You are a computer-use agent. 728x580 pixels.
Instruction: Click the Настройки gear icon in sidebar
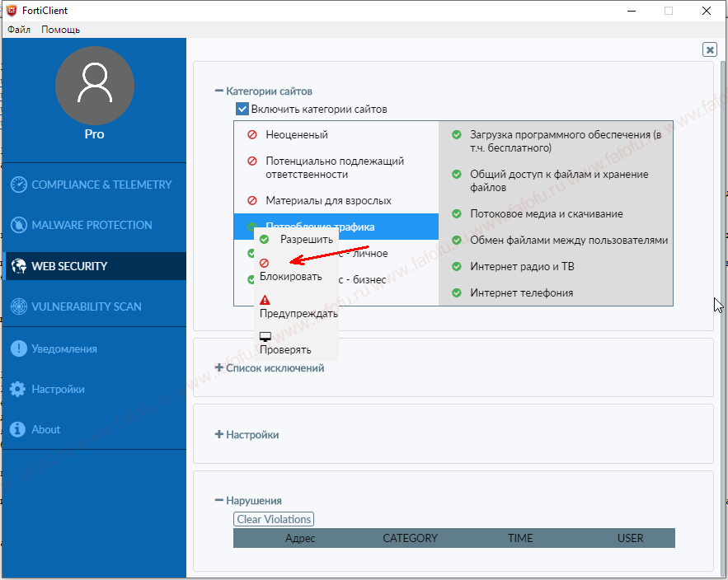(17, 389)
